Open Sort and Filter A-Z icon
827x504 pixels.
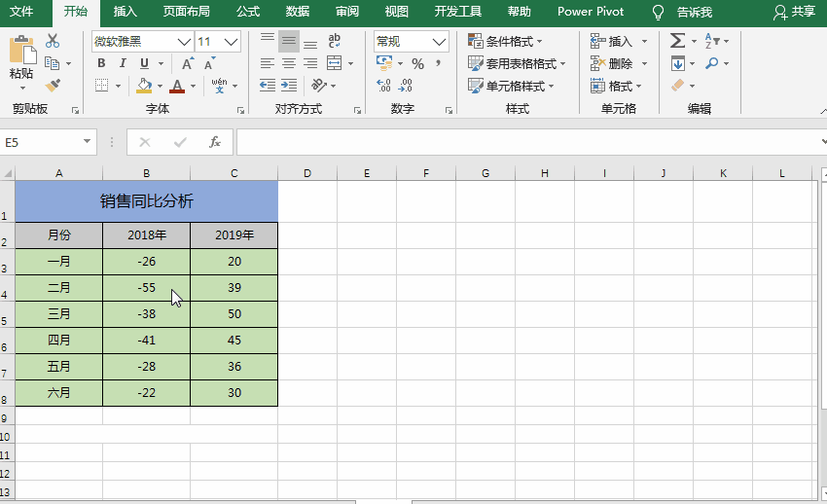coord(712,41)
